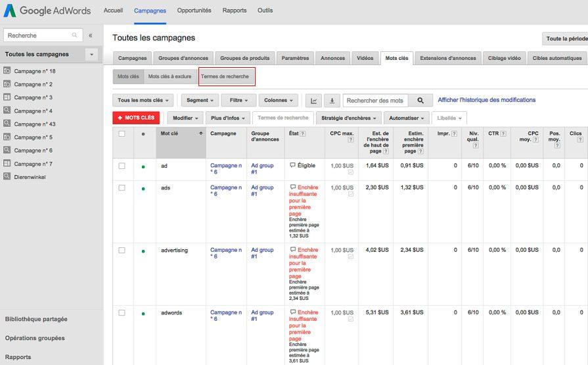588x365 pixels.
Task: Click the icon beside Campagne n° 6
Action: pyautogui.click(x=7, y=150)
